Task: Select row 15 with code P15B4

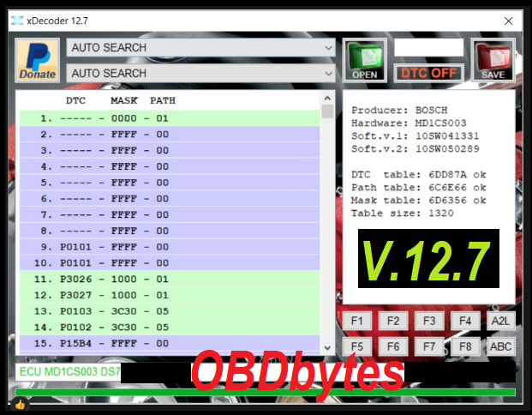Action: [x=170, y=343]
